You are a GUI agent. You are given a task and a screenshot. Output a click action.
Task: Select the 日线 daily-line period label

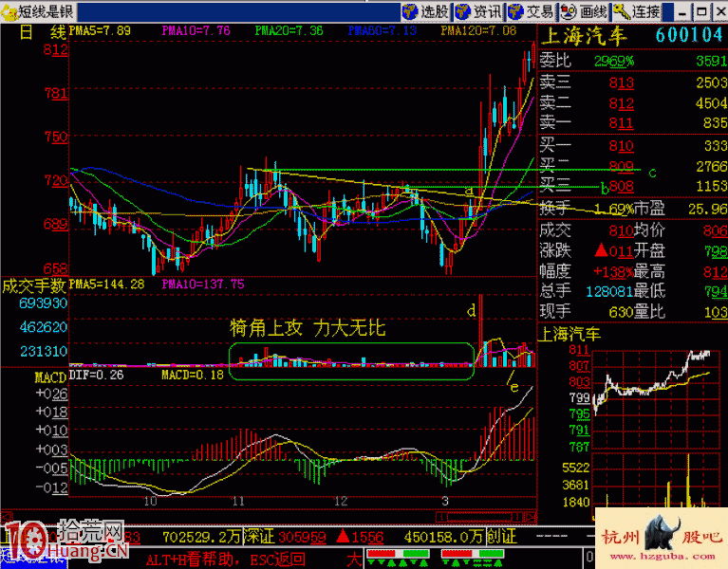(x=43, y=32)
